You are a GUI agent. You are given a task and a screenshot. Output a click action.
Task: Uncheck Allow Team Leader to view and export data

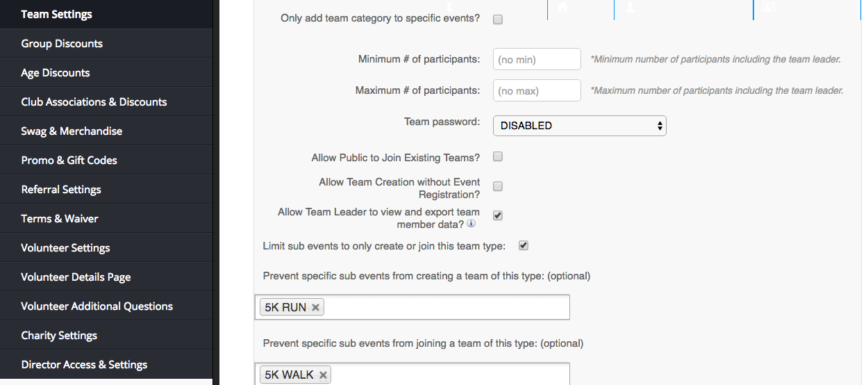[x=498, y=215]
